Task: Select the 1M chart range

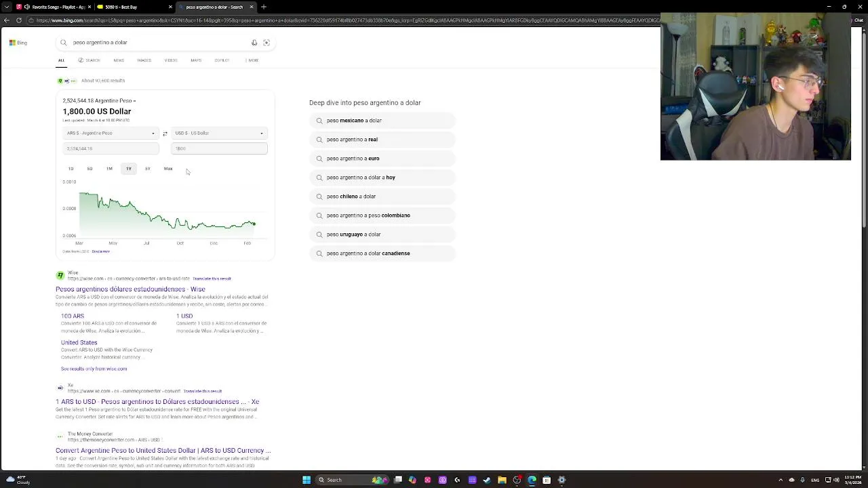Action: coord(109,169)
